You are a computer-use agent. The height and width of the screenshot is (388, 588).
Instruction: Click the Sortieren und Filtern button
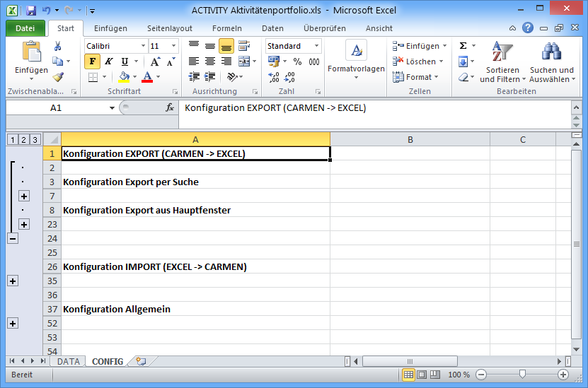pos(502,62)
